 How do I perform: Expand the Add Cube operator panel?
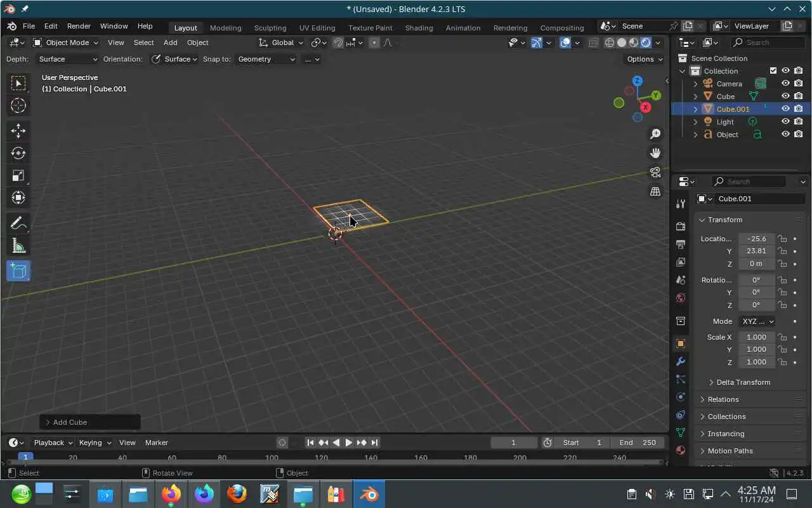pos(89,422)
